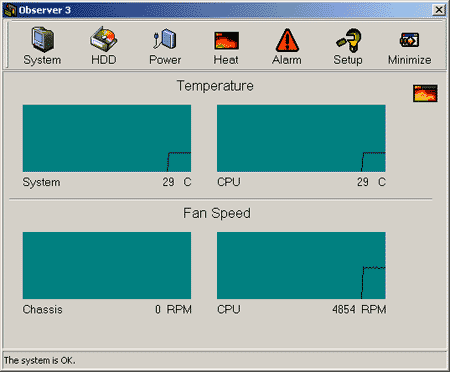Screen dimensions: 450x372
Task: Click the 'The system is OK.' status bar
Action: point(225,360)
